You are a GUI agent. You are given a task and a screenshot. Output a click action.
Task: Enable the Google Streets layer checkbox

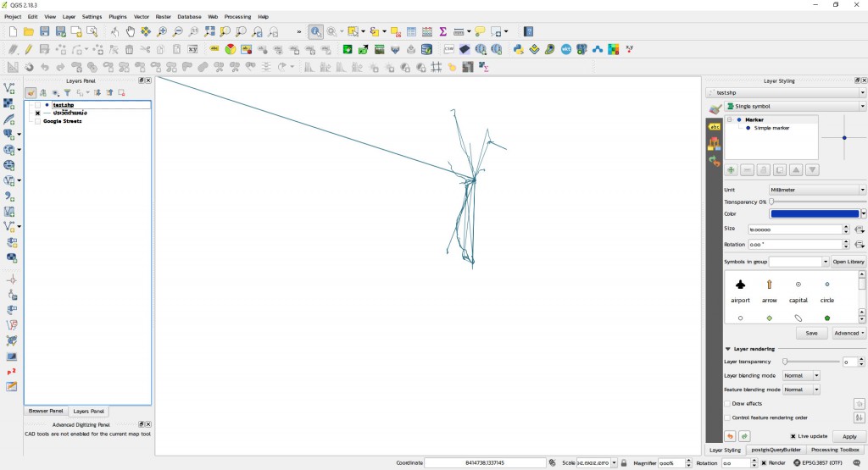pyautogui.click(x=37, y=121)
